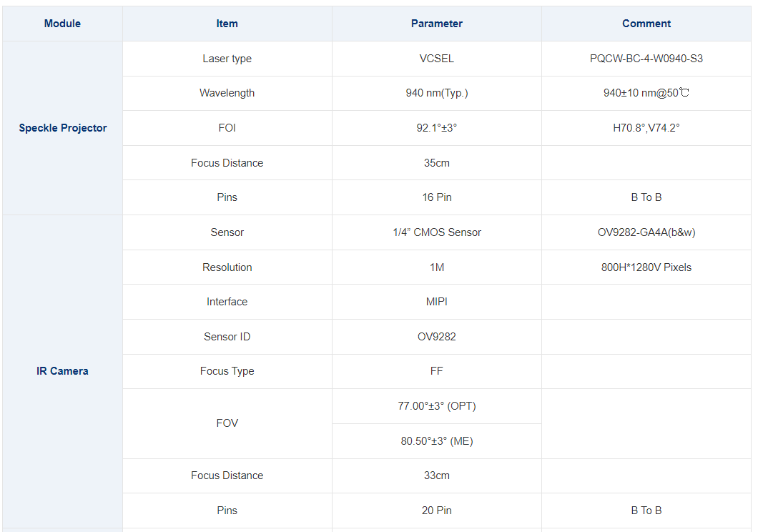Click the Module column header
Screen dimensions: 763x532
62,24
